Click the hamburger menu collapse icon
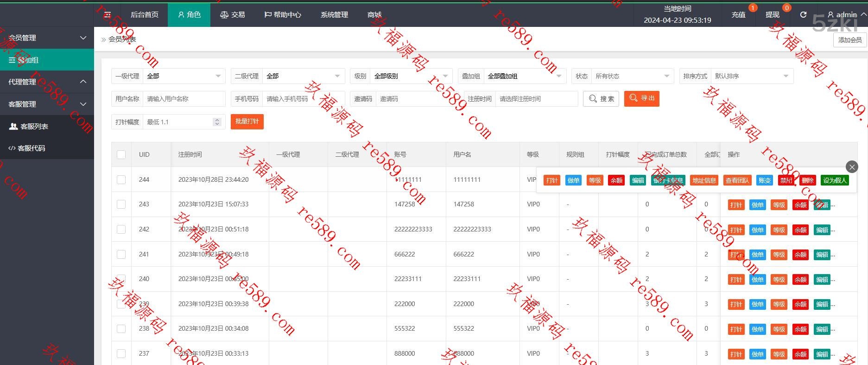Image resolution: width=868 pixels, height=365 pixels. [x=108, y=15]
